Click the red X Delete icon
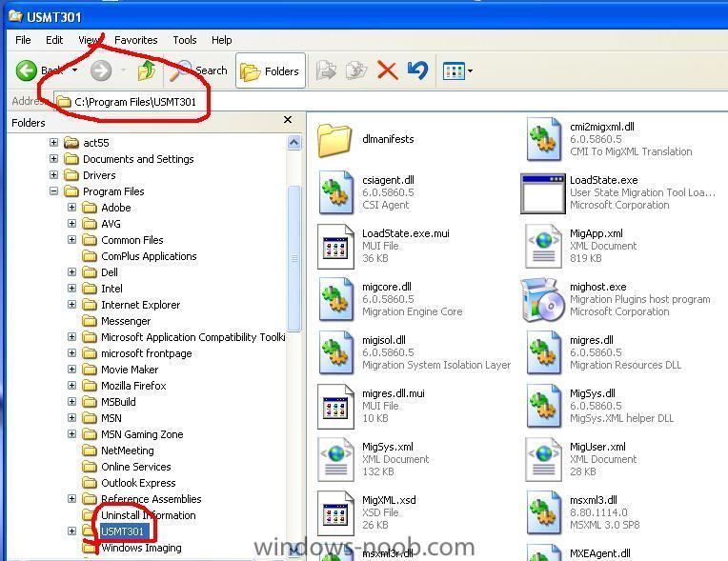Screen dimensions: 728x561 [387, 70]
